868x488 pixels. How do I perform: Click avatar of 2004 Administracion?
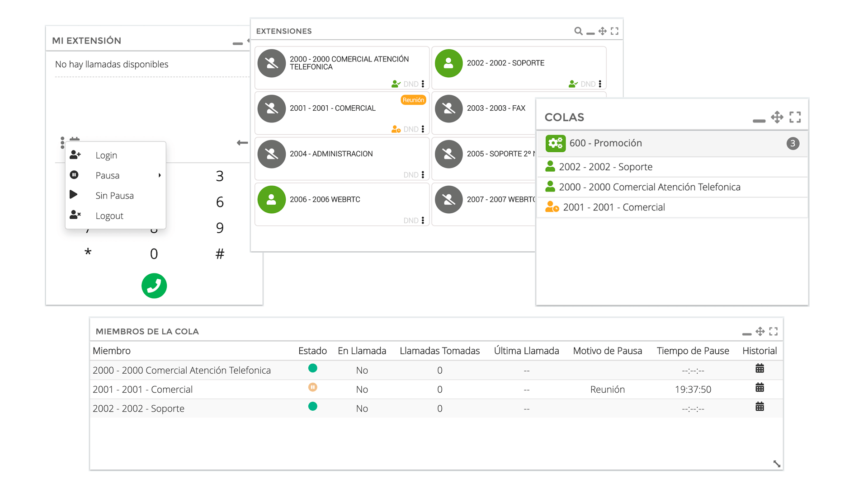point(272,154)
